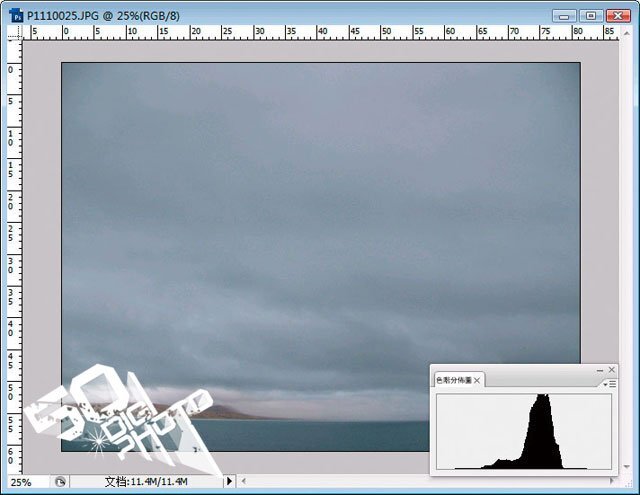The image size is (640, 495).
Task: Click the vertical ruler on left side
Action: coord(14,250)
